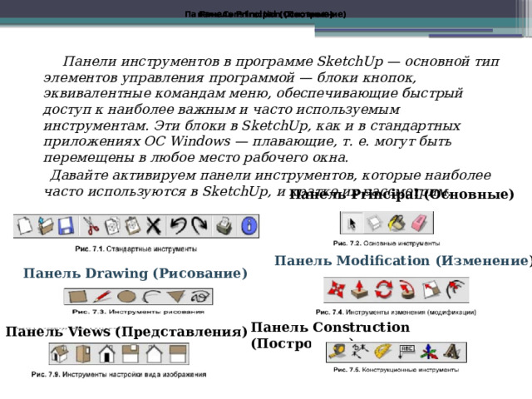The width and height of the screenshot is (532, 399).
Task: Select the 3D Text letter A tool
Action: [x=452, y=352]
